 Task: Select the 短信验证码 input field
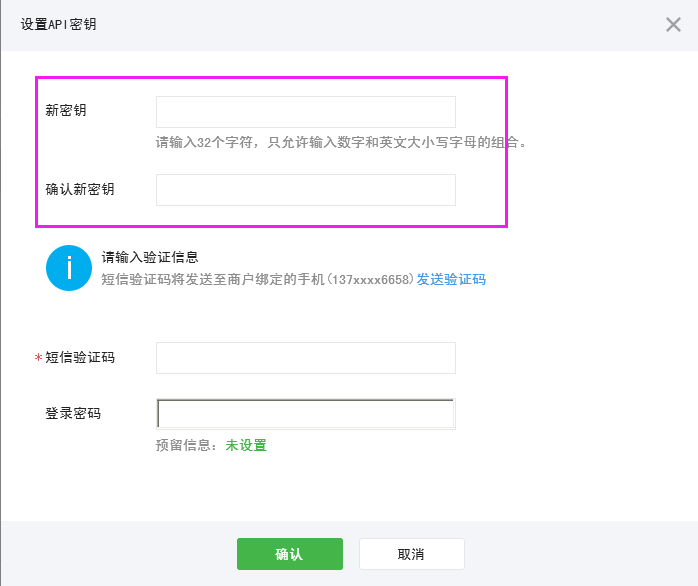pos(305,358)
